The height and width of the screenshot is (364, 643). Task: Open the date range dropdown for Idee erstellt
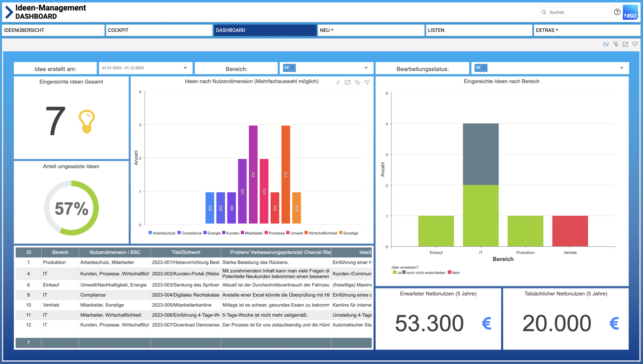pos(185,68)
